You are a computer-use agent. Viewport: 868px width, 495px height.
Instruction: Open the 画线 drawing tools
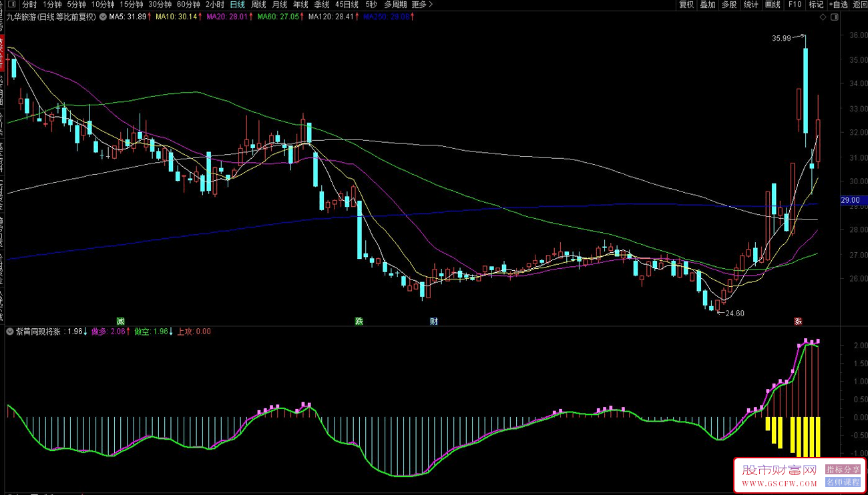point(773,4)
